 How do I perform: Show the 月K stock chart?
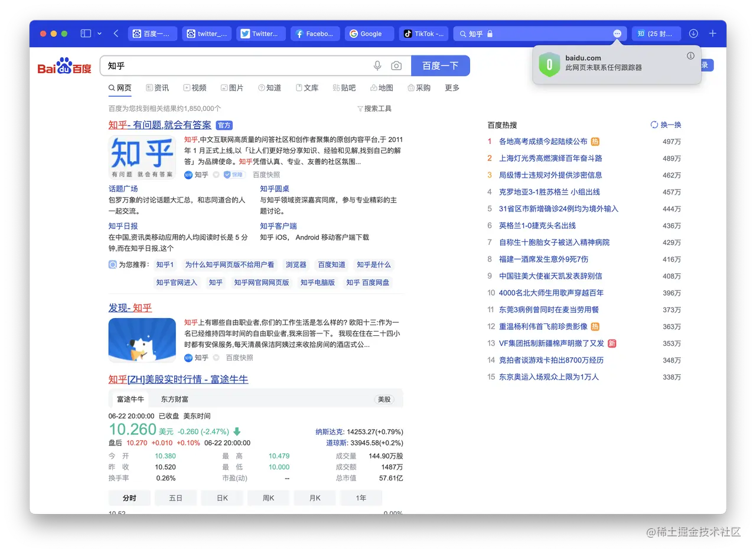coord(315,498)
